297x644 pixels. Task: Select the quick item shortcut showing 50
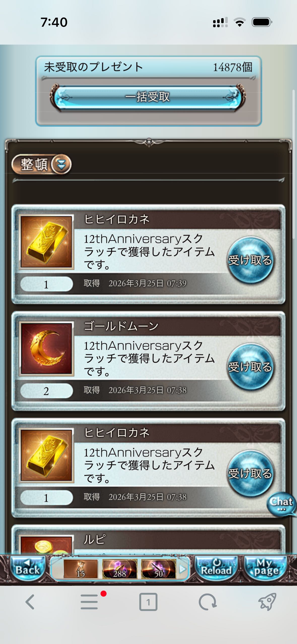(x=158, y=568)
